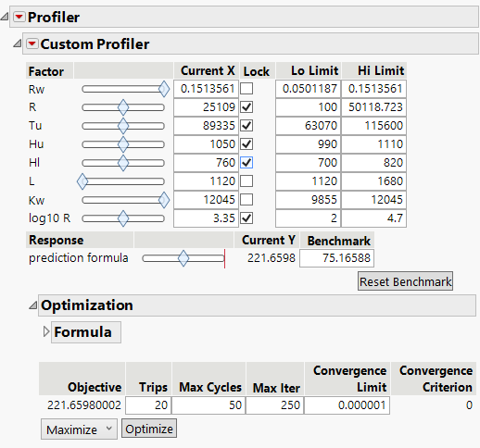
Task: Edit the Current X value for L
Action: point(207,181)
